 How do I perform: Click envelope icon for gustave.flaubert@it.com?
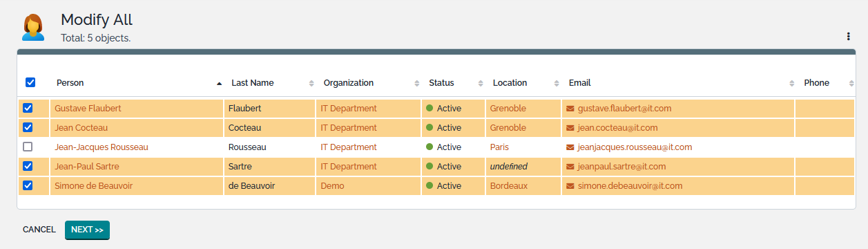(570, 109)
